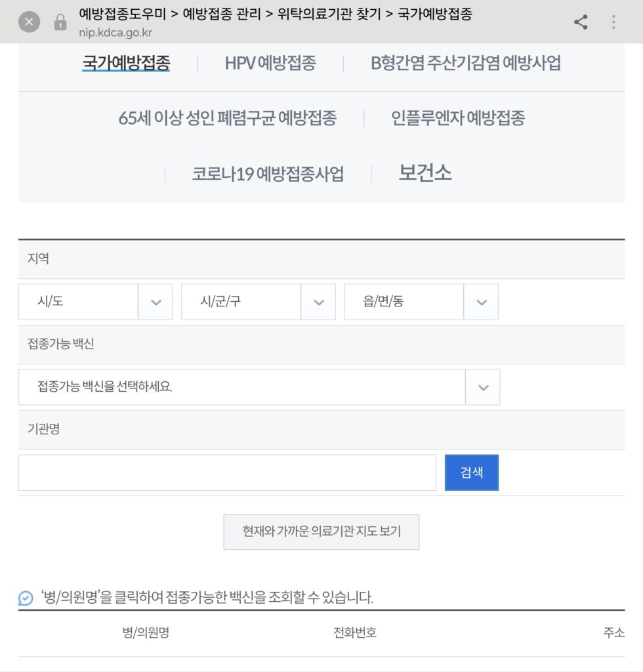
Task: Tap the padlock site security icon
Action: (x=60, y=22)
